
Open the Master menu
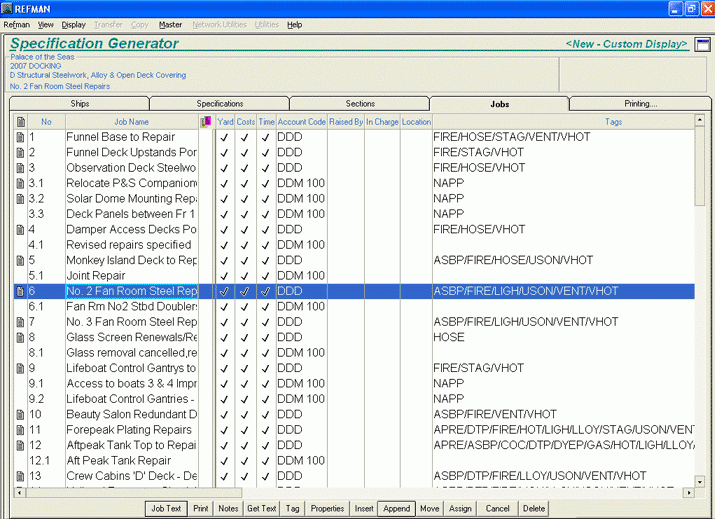170,24
